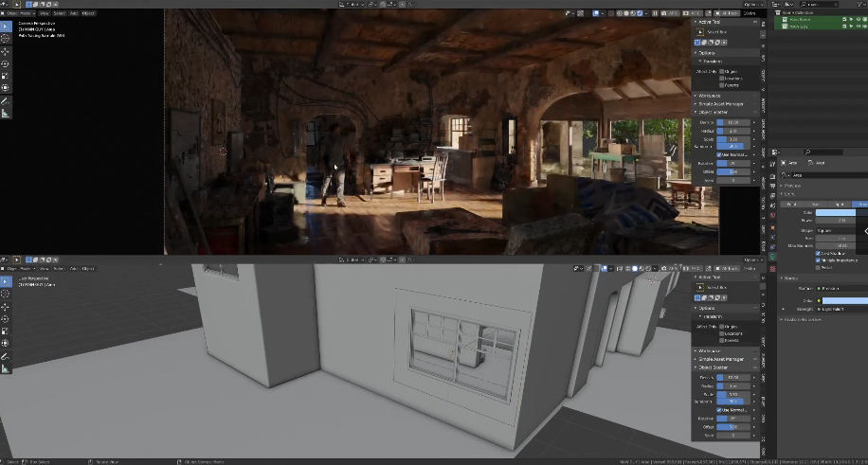Open the View menu in the upper viewport header
The height and width of the screenshot is (465, 868).
(45, 13)
